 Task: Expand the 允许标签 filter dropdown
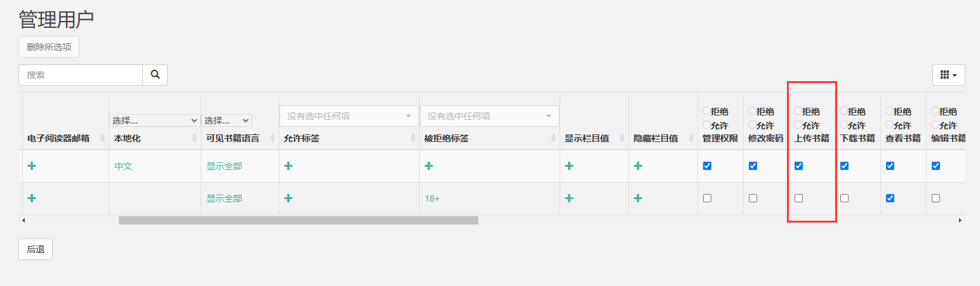[349, 116]
